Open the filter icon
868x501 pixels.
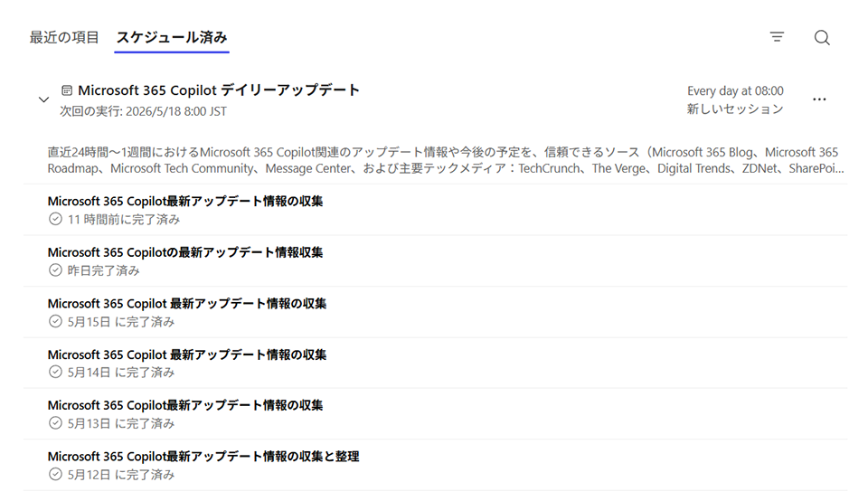pos(777,37)
